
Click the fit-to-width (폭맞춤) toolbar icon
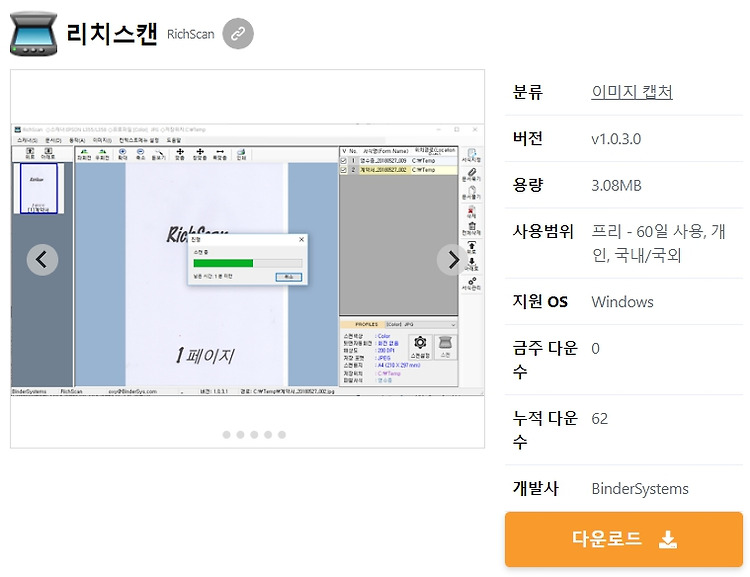pyautogui.click(x=220, y=154)
